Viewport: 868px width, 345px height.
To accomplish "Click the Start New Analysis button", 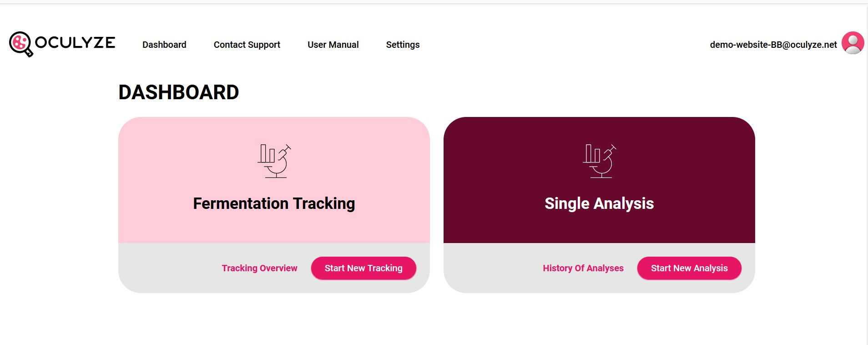I will (x=689, y=268).
